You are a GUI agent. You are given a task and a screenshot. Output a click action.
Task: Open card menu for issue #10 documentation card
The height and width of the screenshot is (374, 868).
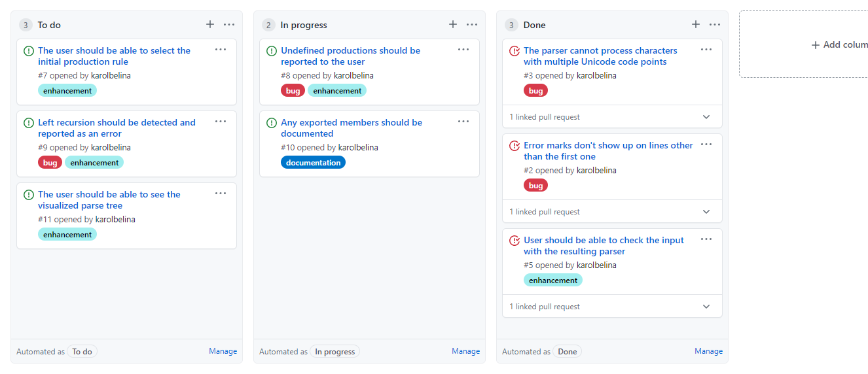(463, 122)
